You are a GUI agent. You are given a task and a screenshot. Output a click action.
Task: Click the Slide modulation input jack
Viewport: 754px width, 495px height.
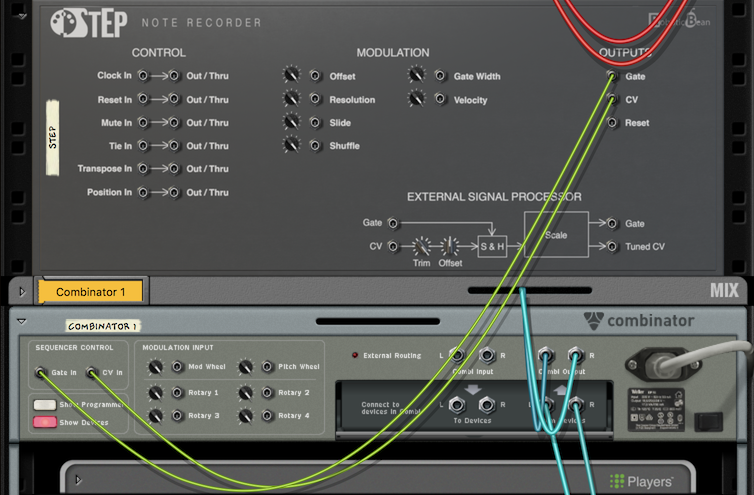(315, 122)
